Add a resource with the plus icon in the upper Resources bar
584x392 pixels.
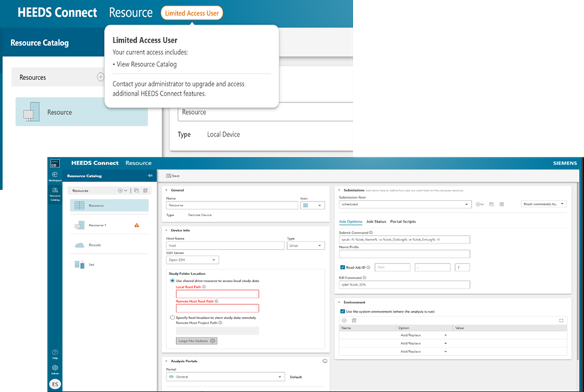(x=100, y=77)
